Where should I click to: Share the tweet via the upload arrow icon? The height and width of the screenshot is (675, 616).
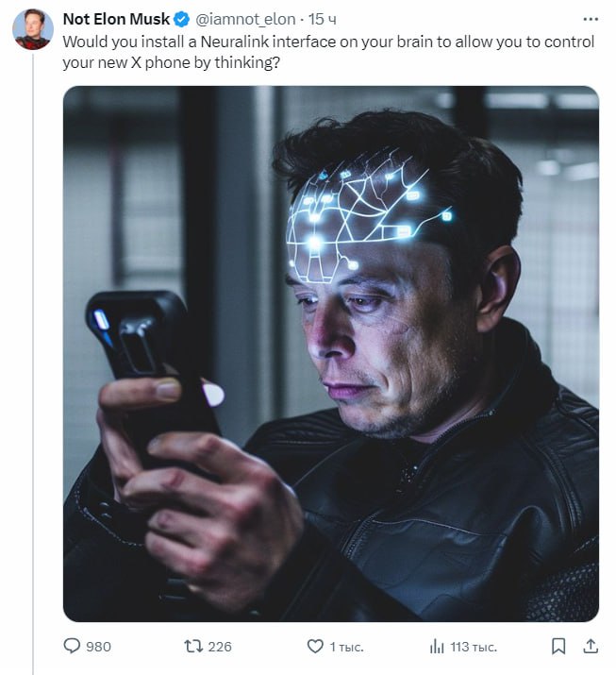(x=591, y=646)
